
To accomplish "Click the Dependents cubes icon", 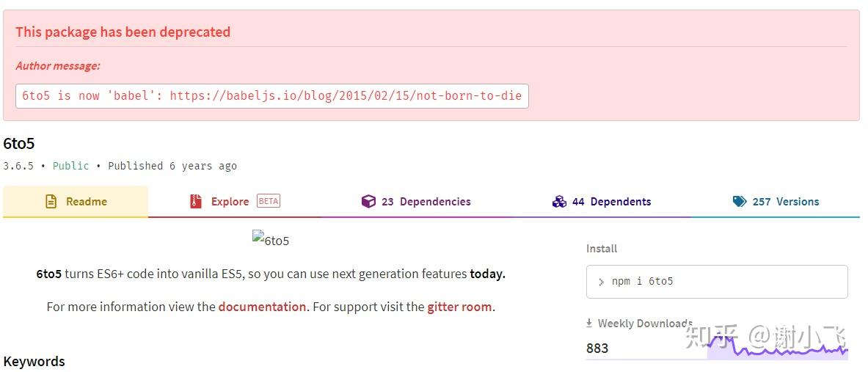I will 559,202.
